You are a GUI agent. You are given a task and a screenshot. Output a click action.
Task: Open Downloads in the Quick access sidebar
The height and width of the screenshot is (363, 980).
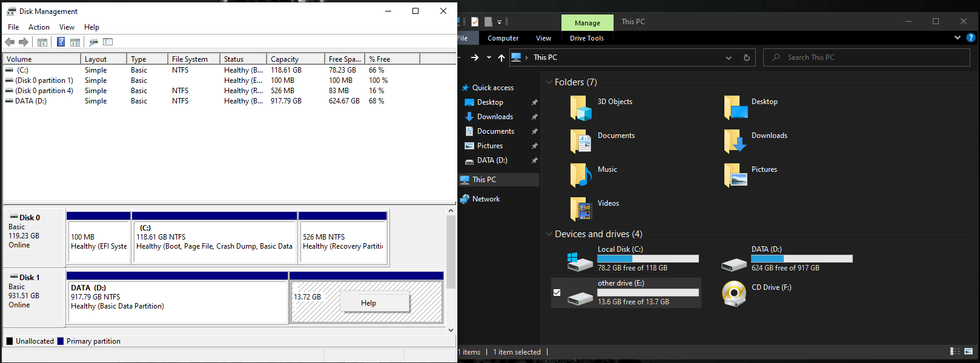coord(495,117)
